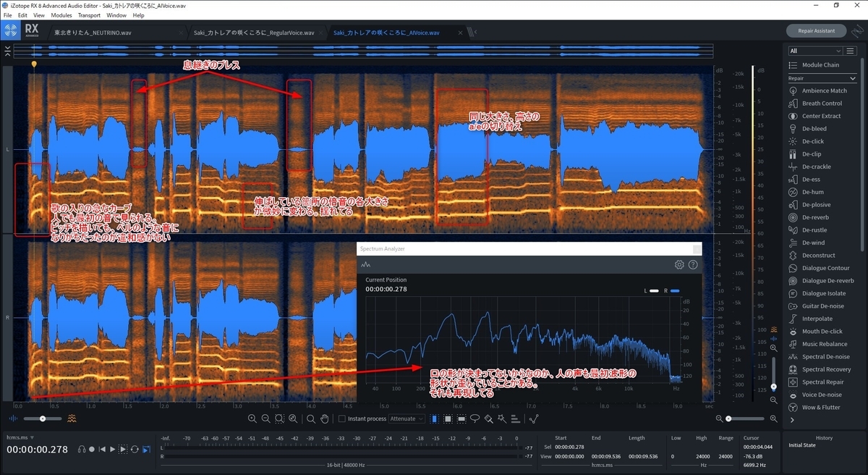Select the Brush selection tool

(488, 419)
